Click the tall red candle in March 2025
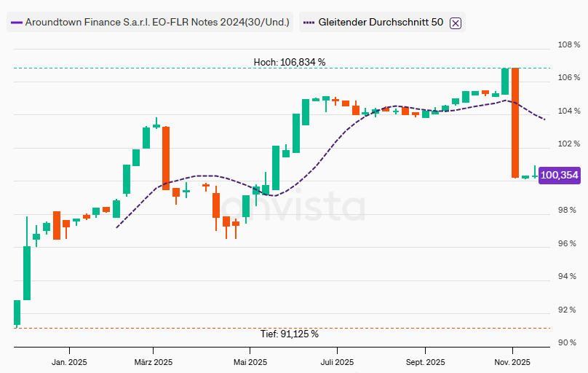This screenshot has height=373, width=588. click(x=166, y=158)
